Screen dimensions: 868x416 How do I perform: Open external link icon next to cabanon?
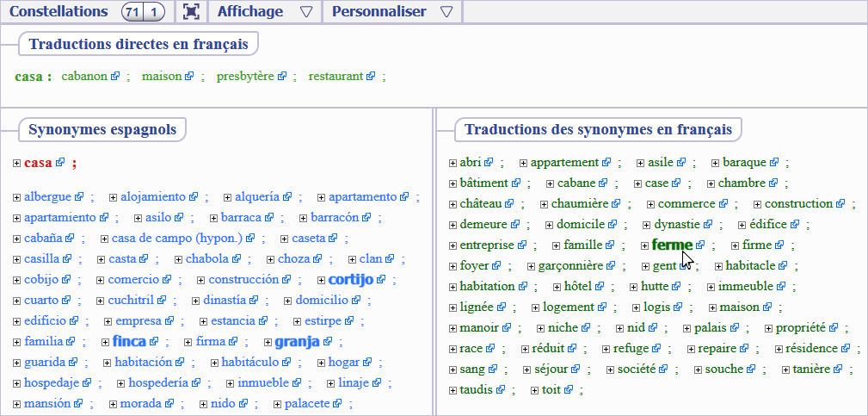click(114, 77)
